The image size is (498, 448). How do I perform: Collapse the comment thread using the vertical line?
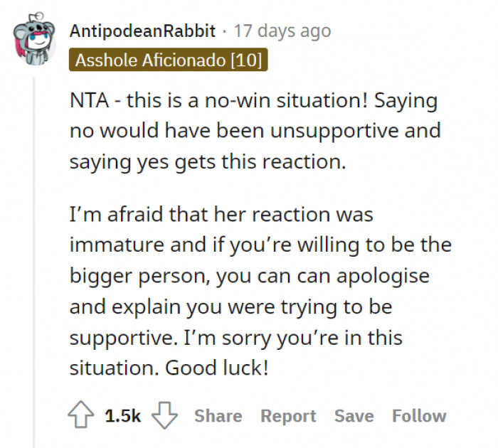click(x=34, y=249)
